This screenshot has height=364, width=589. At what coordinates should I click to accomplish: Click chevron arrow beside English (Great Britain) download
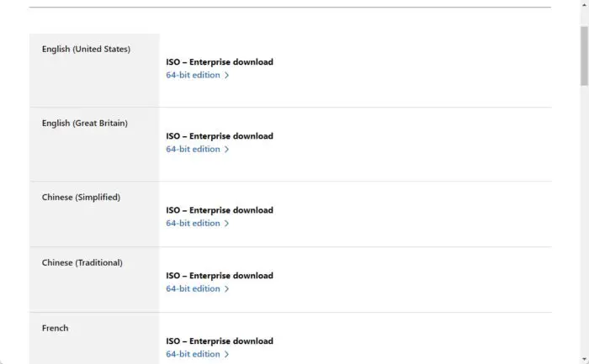click(226, 150)
